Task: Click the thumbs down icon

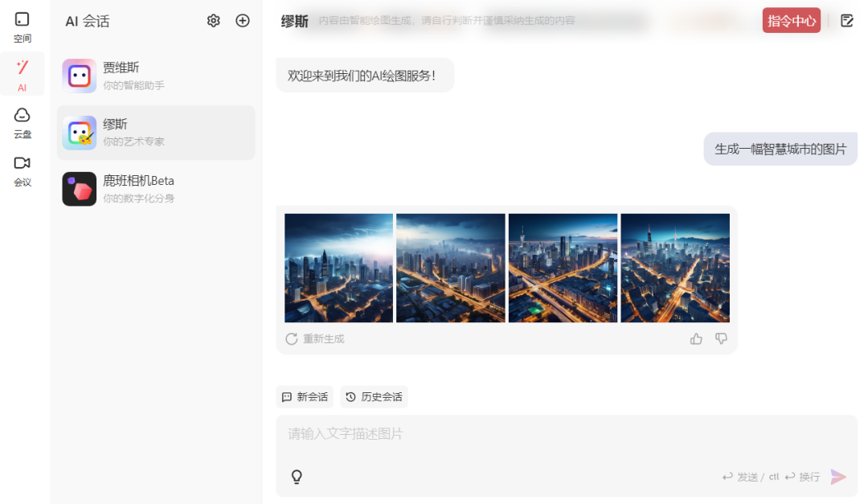Action: (721, 338)
